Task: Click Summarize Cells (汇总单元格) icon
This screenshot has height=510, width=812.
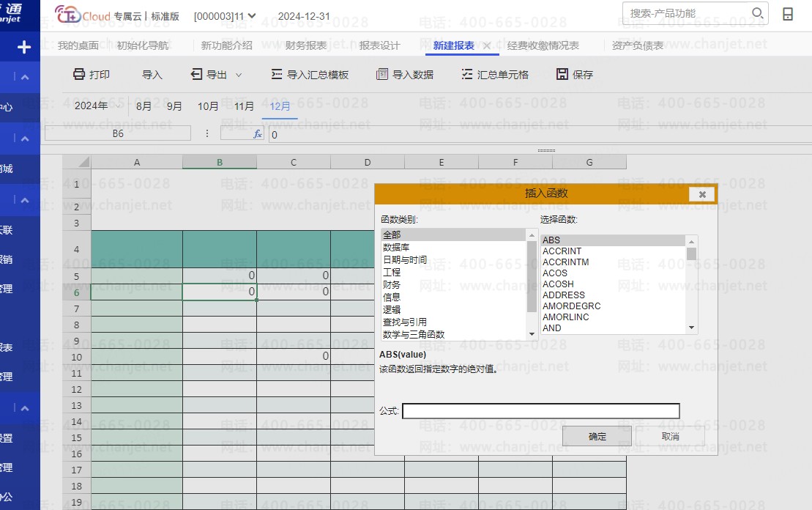Action: (x=467, y=75)
